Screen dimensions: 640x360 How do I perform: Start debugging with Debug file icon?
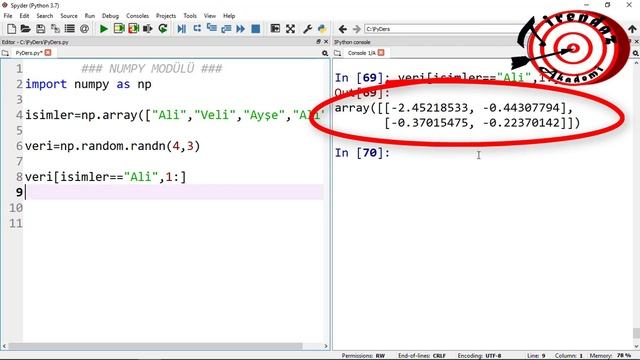coord(182,29)
